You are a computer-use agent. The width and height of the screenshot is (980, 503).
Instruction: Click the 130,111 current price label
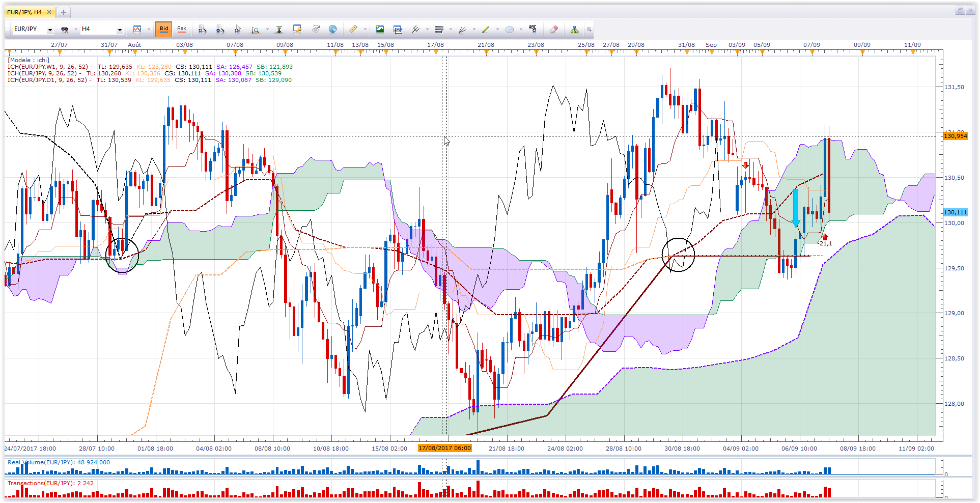click(955, 212)
